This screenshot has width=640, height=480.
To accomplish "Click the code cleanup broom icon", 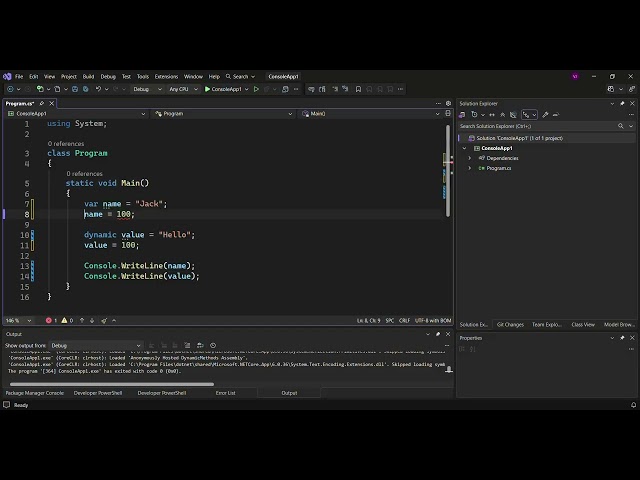I will click(x=104, y=320).
